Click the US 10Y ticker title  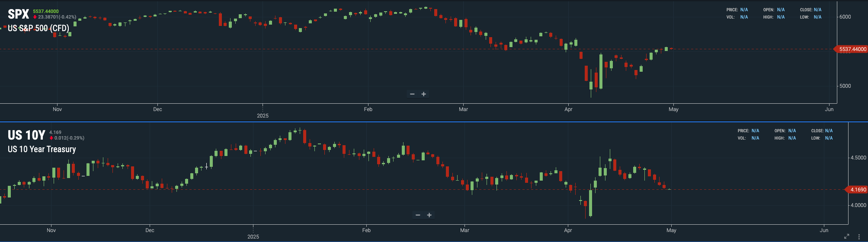coord(26,135)
